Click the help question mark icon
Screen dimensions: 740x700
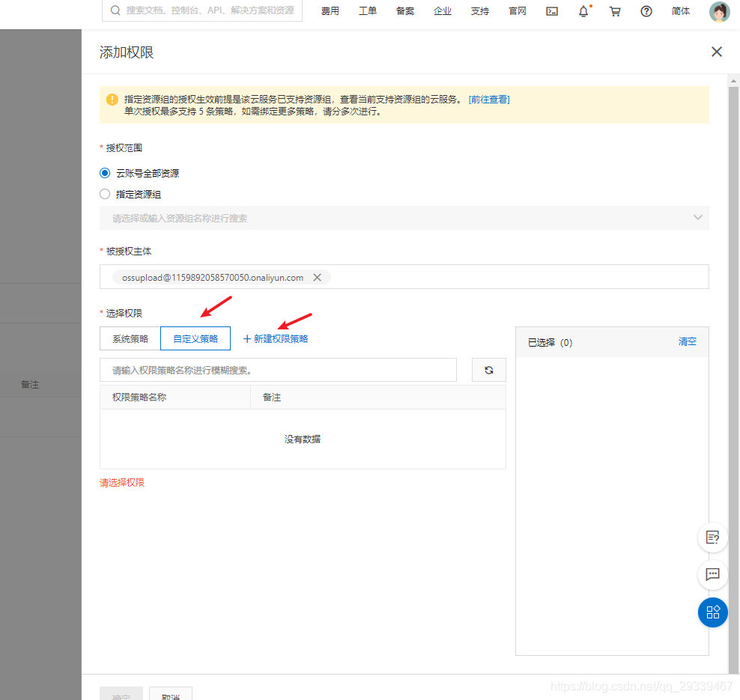click(646, 11)
